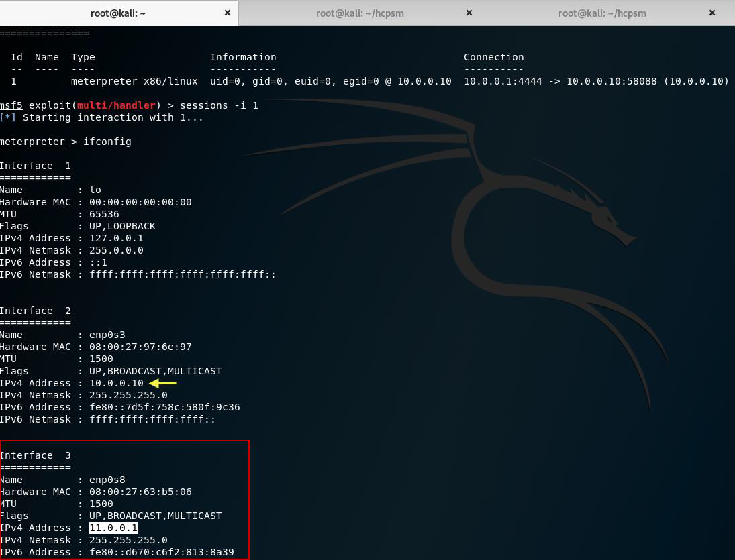The image size is (735, 560).
Task: Click the 'ifconfig' command text
Action: [x=107, y=142]
